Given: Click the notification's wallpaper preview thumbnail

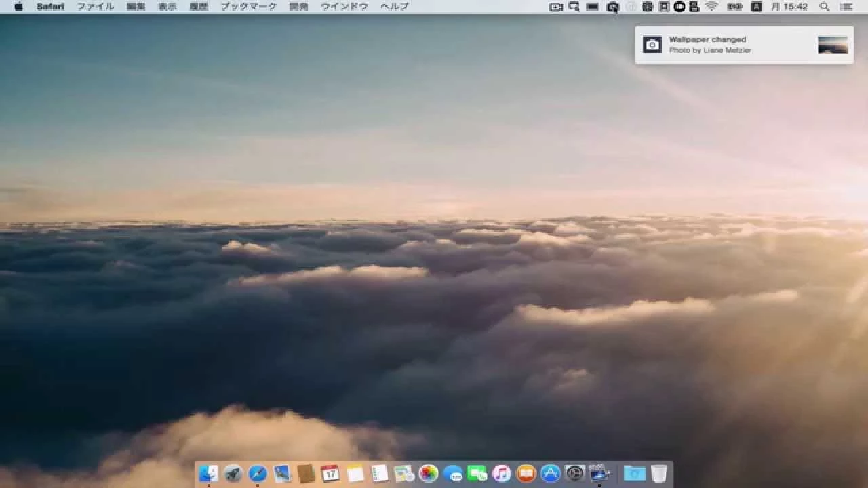Looking at the screenshot, I should point(833,45).
